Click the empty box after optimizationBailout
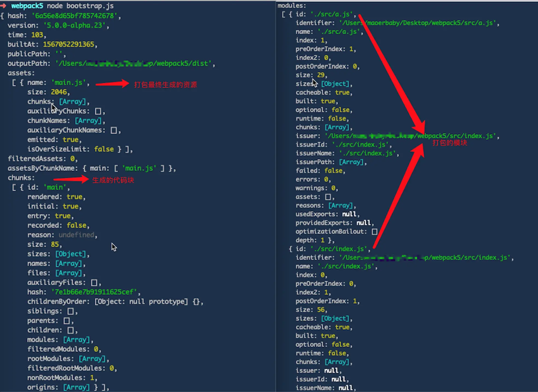Viewport: 538px width, 392px height. click(374, 232)
